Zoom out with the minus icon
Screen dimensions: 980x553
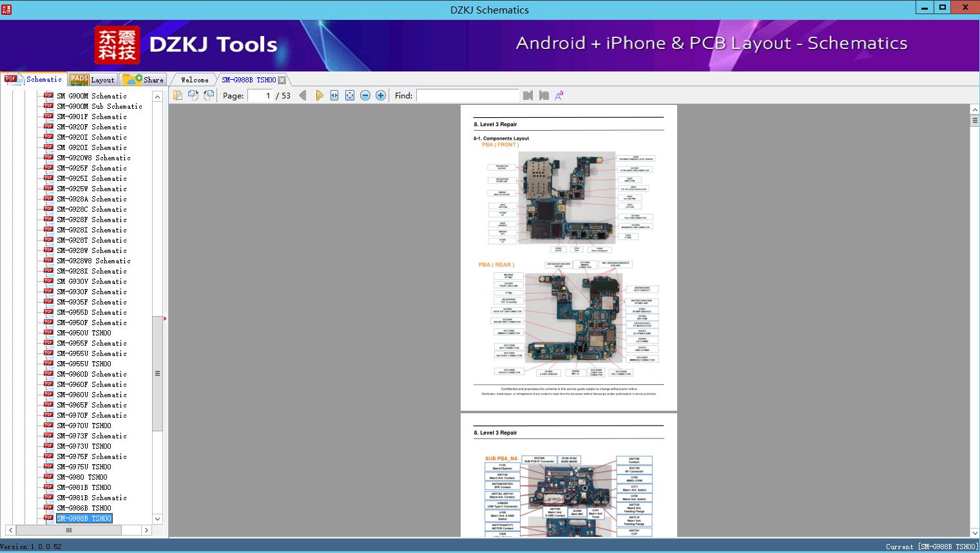click(365, 95)
